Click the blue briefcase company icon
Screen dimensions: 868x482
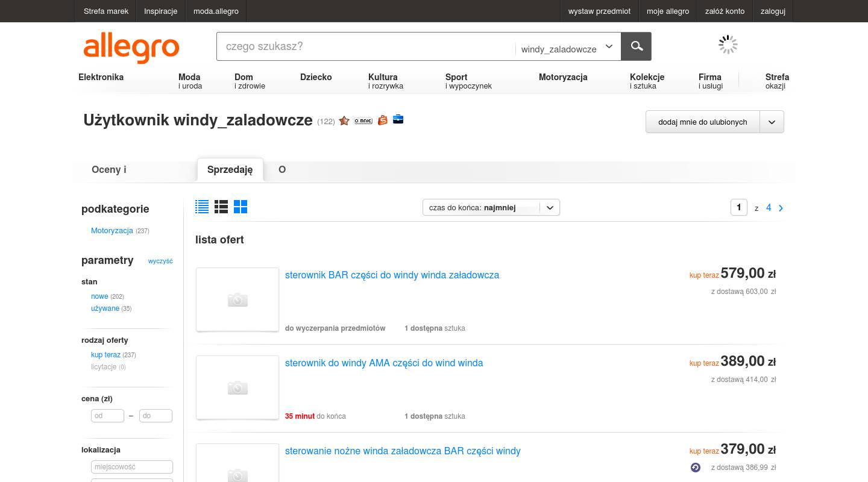[398, 119]
